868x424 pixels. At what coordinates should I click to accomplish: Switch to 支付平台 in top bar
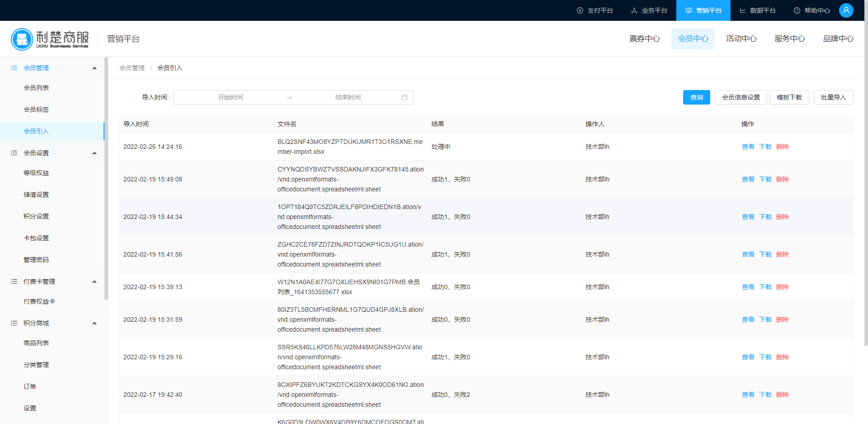point(595,10)
